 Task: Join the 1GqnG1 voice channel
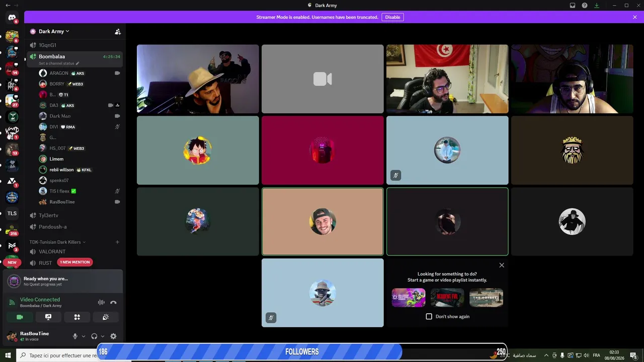click(x=74, y=45)
